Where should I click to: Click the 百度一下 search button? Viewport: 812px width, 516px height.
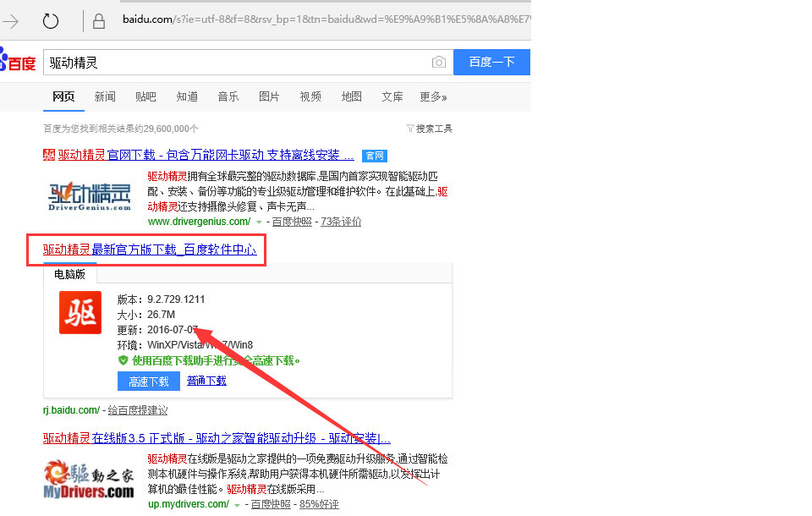click(491, 62)
